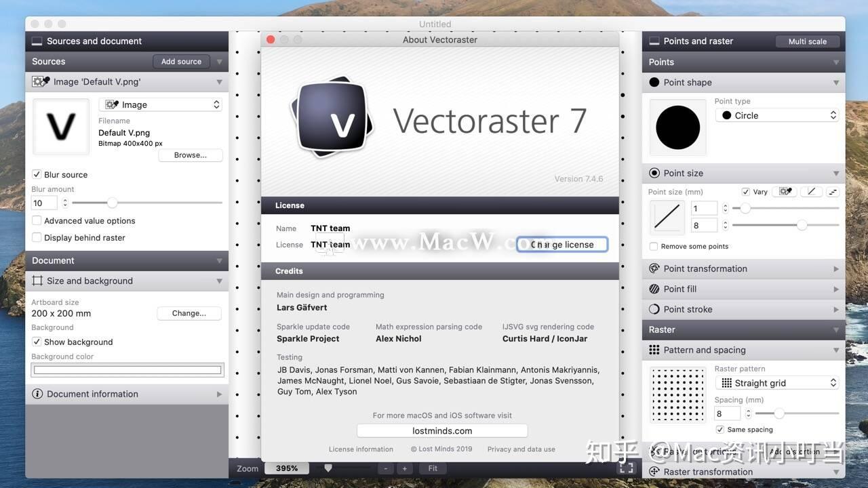Select the vary-from-source eyedropper icon
This screenshot has width=868, height=488.
tap(784, 192)
